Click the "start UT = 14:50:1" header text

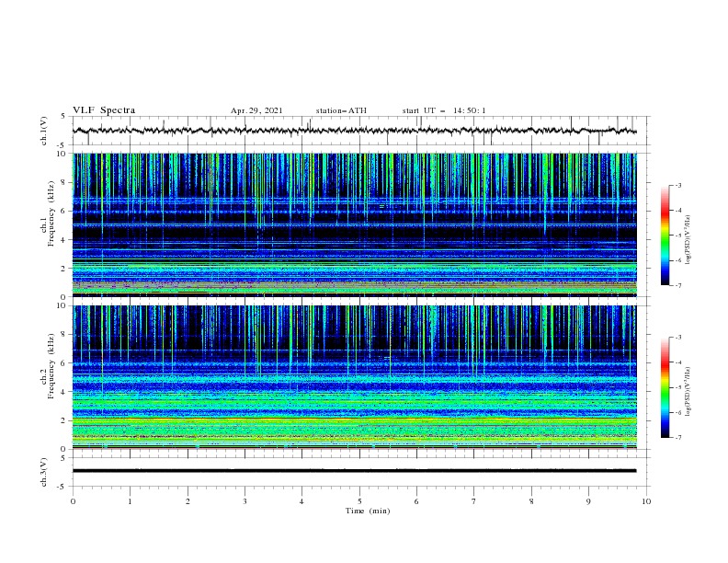coord(444,110)
